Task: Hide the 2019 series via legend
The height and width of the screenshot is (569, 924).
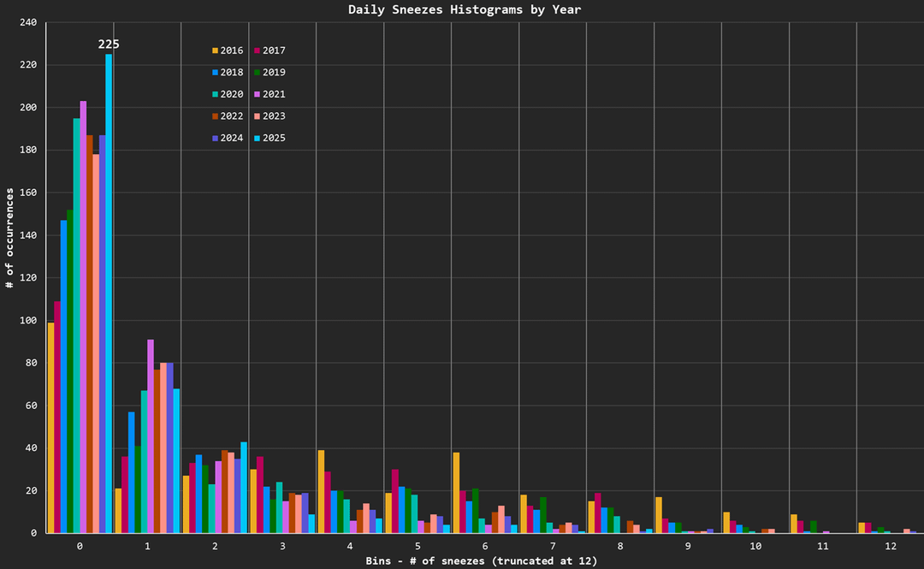Action: (x=274, y=73)
